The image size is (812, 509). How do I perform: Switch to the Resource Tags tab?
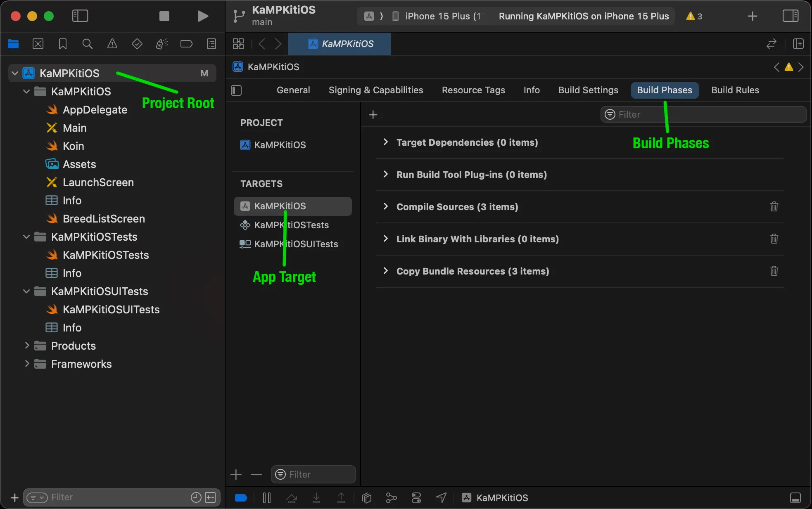point(473,90)
